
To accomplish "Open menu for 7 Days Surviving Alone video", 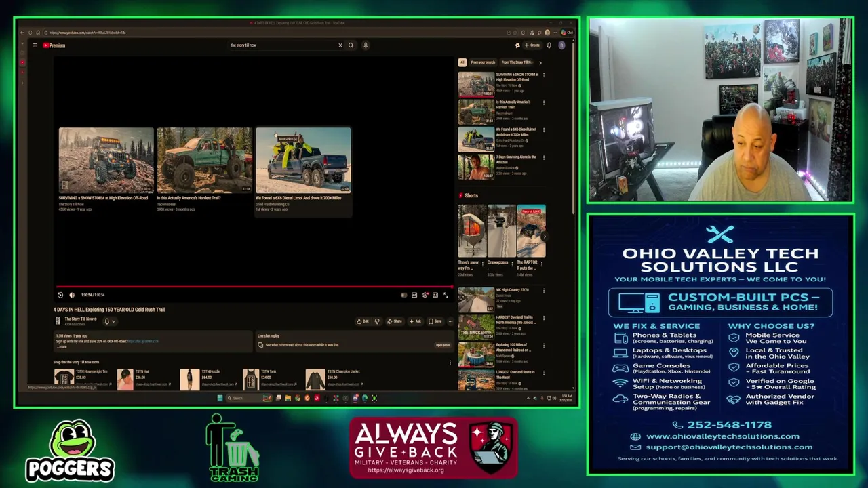I will [543, 157].
